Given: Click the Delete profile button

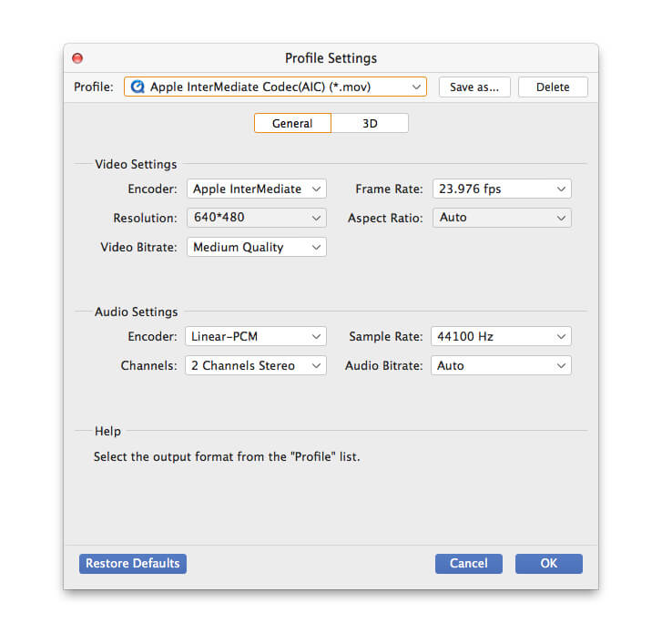Looking at the screenshot, I should [x=553, y=87].
